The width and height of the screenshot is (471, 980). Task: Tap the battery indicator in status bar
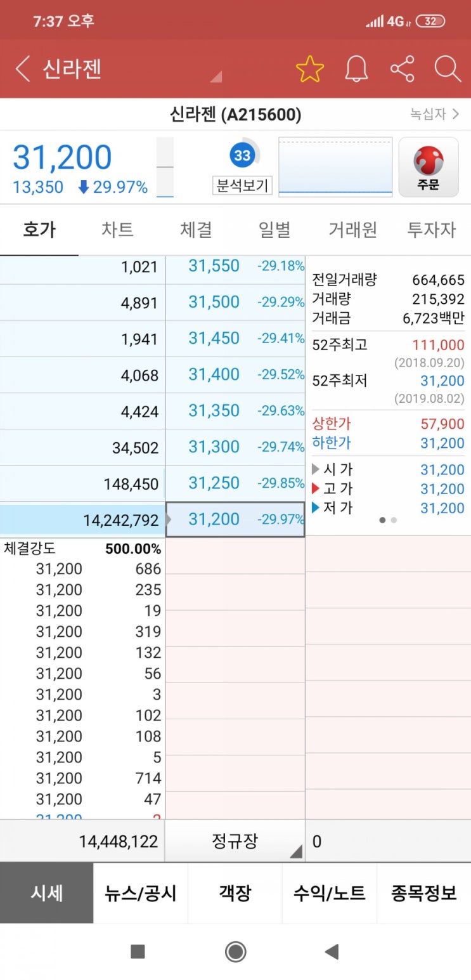coord(431,21)
